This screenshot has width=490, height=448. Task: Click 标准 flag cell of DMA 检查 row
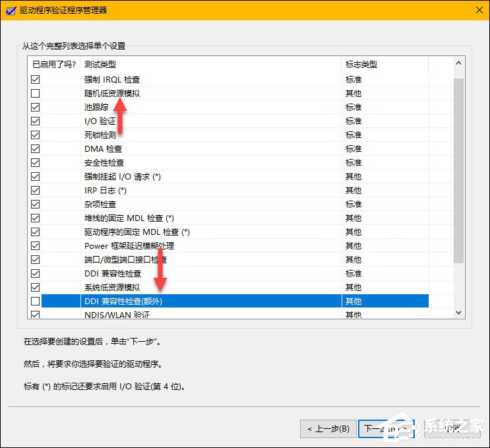pyautogui.click(x=353, y=149)
